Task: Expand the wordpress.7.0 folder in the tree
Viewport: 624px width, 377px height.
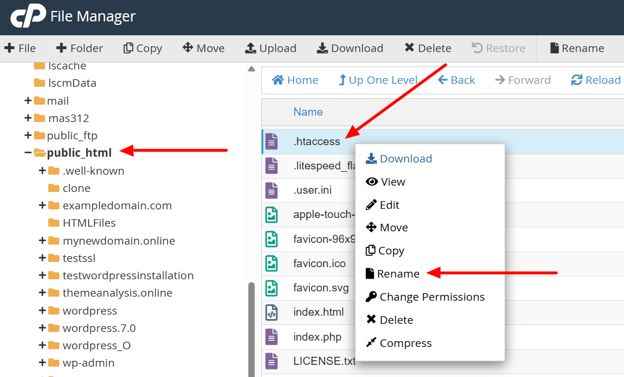Action: pos(42,328)
